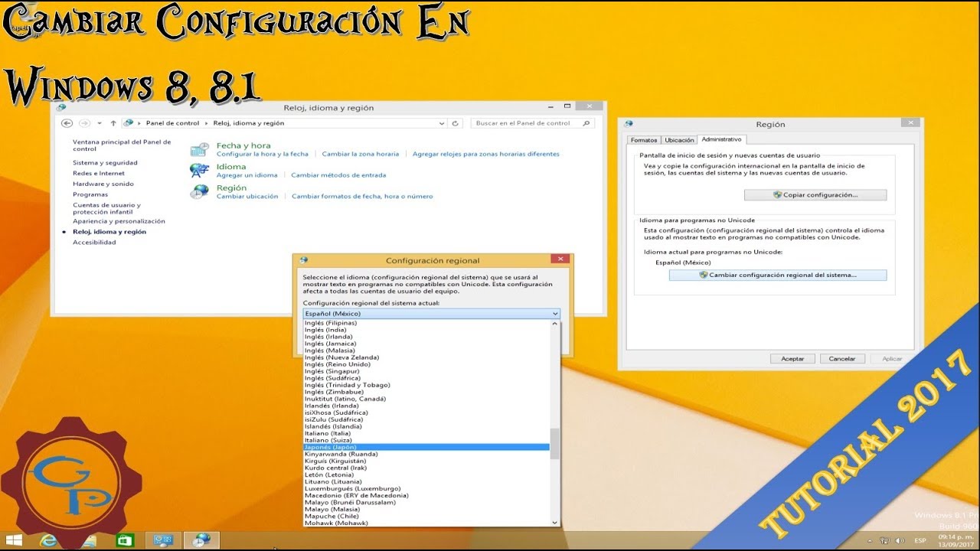
Task: Select Lituano (Lituania) in the list
Action: click(426, 482)
